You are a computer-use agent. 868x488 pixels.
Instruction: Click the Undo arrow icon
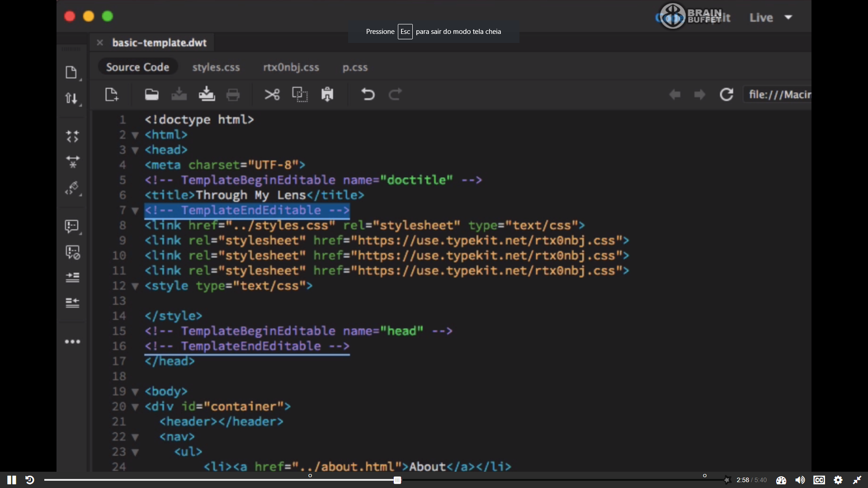[368, 94]
